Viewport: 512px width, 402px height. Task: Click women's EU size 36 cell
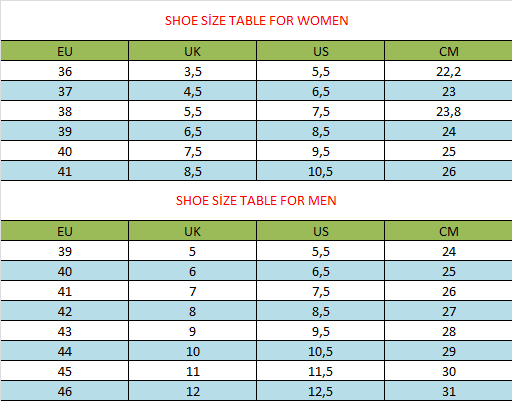tap(65, 71)
